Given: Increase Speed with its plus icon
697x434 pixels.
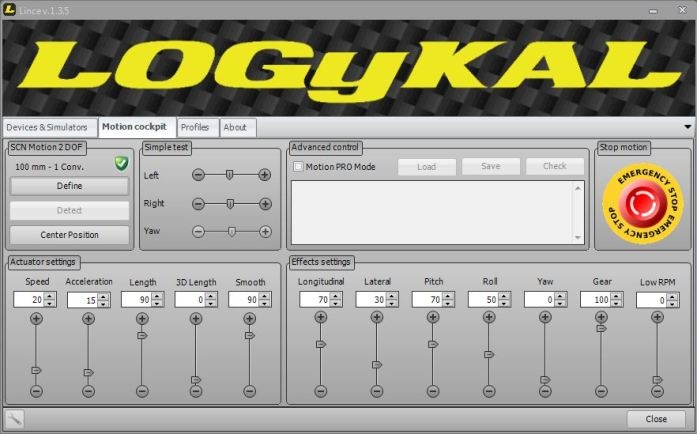Looking at the screenshot, I should coord(36,318).
